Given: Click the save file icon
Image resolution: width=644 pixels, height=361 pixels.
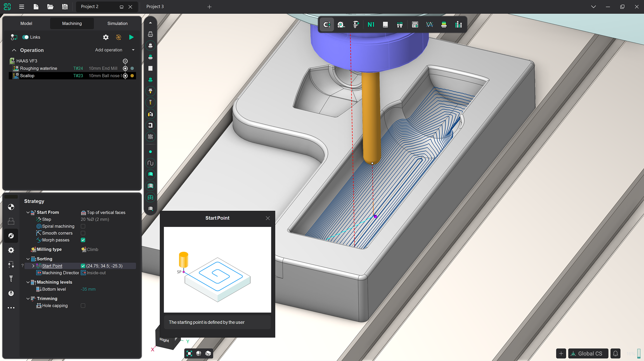Looking at the screenshot, I should pos(65,6).
